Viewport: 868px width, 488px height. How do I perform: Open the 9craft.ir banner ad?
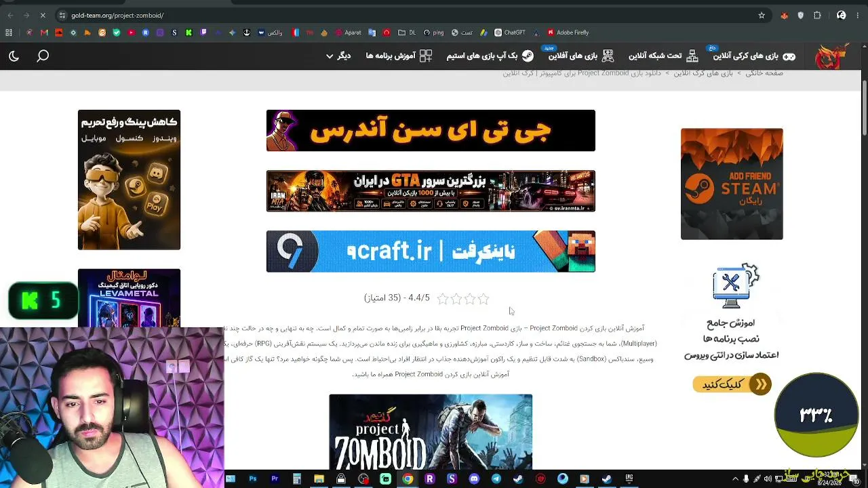pyautogui.click(x=431, y=251)
